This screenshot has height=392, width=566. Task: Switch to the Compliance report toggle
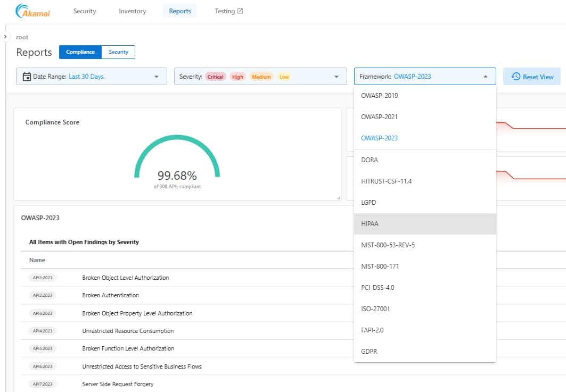pos(80,52)
